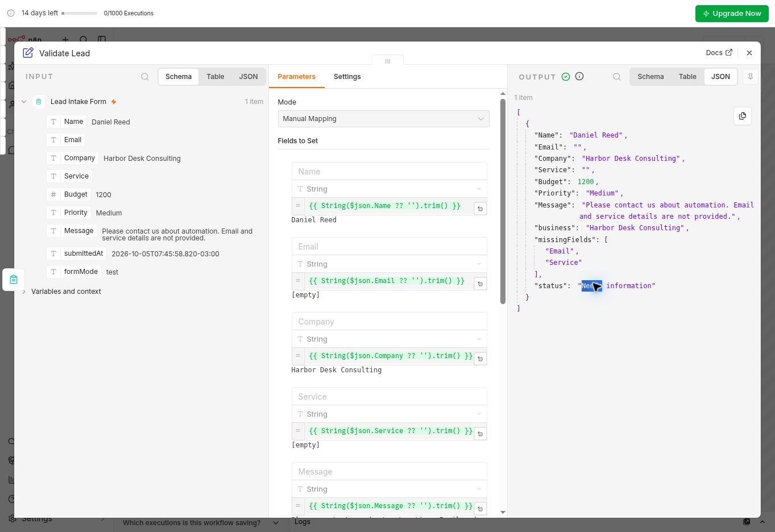Collapse the Lead Intake Form tree
The image size is (775, 532).
click(24, 102)
